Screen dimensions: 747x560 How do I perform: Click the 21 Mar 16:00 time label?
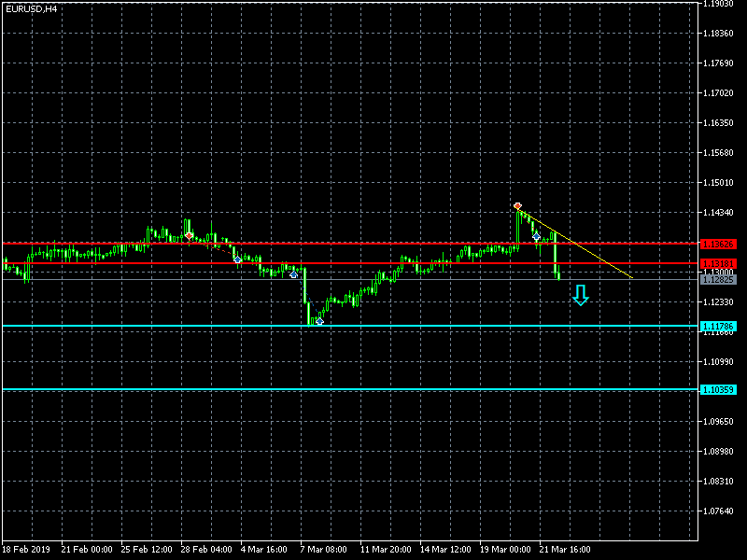[x=565, y=550]
